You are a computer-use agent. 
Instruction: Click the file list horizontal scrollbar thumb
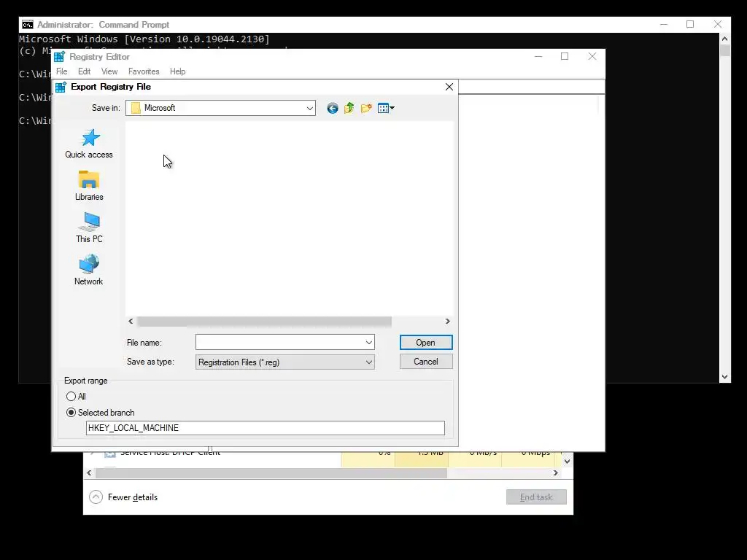[x=264, y=322]
